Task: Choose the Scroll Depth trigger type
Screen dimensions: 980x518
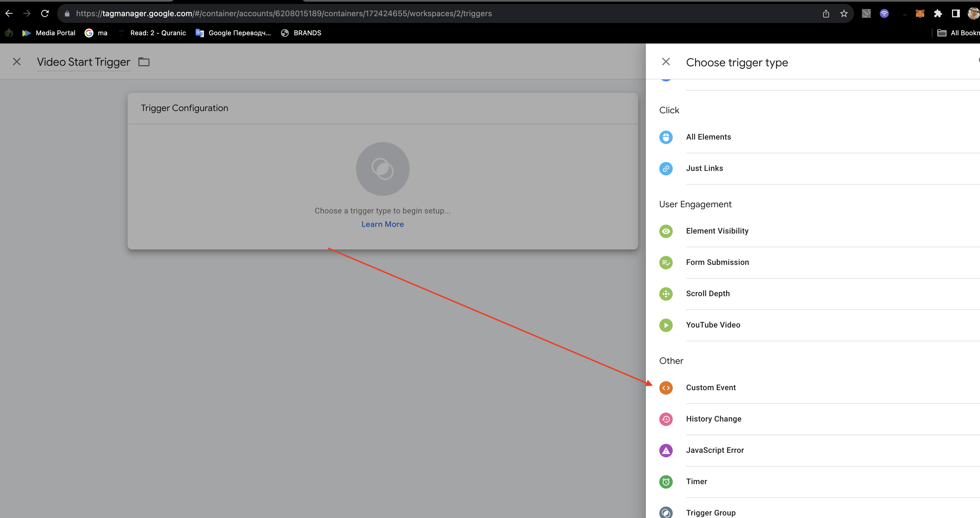Action: (819, 294)
